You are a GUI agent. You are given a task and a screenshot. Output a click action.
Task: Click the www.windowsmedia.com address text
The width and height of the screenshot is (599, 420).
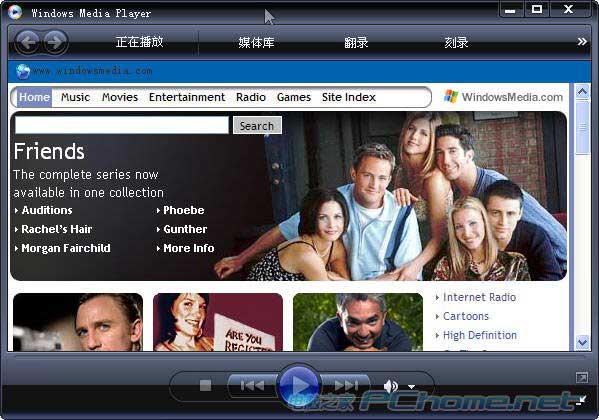pyautogui.click(x=92, y=71)
